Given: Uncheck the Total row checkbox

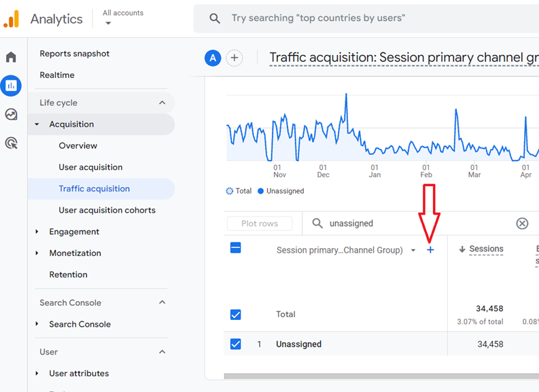Looking at the screenshot, I should click(235, 315).
